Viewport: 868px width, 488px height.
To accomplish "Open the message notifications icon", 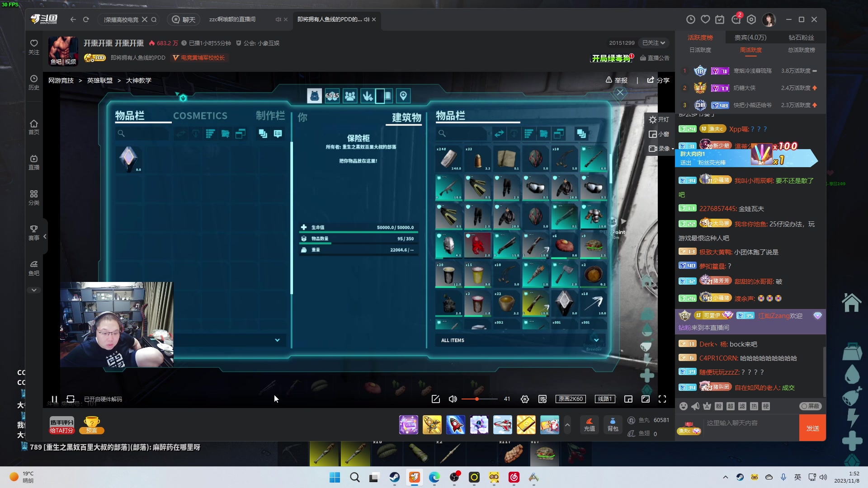I will [736, 19].
